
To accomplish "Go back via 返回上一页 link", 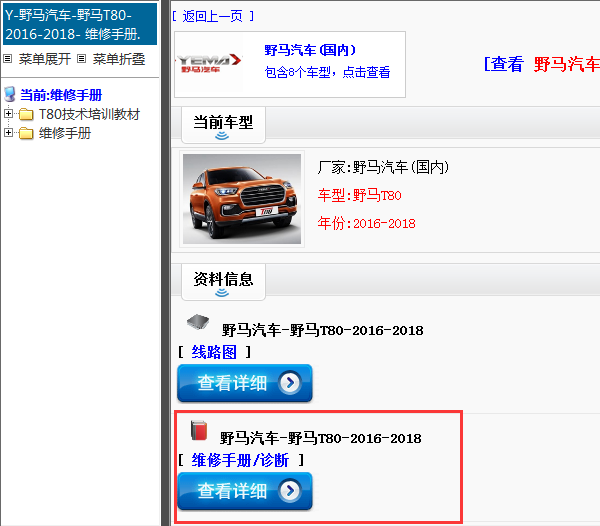I will point(213,16).
